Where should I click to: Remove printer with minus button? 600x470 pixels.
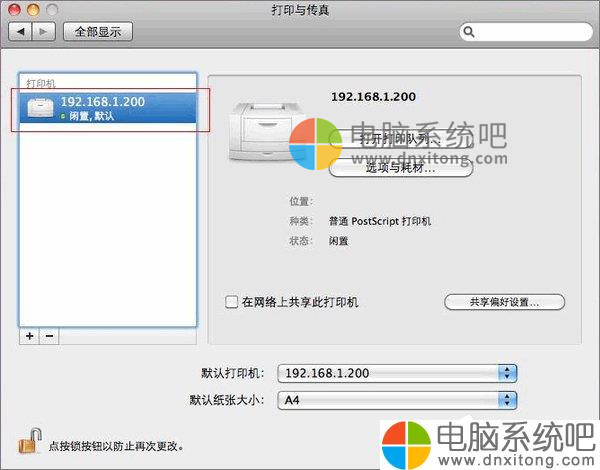[x=49, y=336]
